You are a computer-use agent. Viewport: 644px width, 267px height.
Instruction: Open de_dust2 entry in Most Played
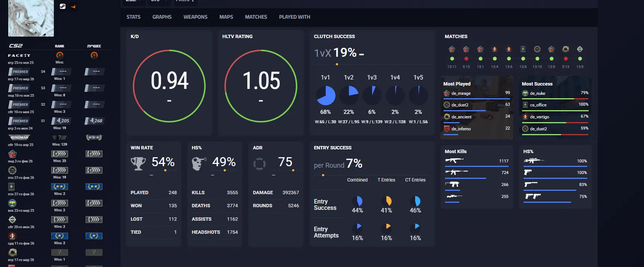(477, 106)
